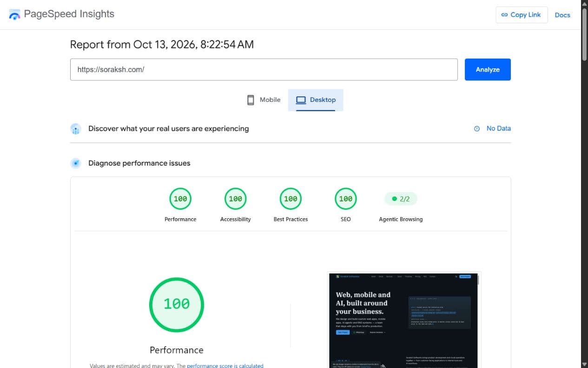Jump to the Accessibility score gauge
The width and height of the screenshot is (588, 368).
coord(235,199)
